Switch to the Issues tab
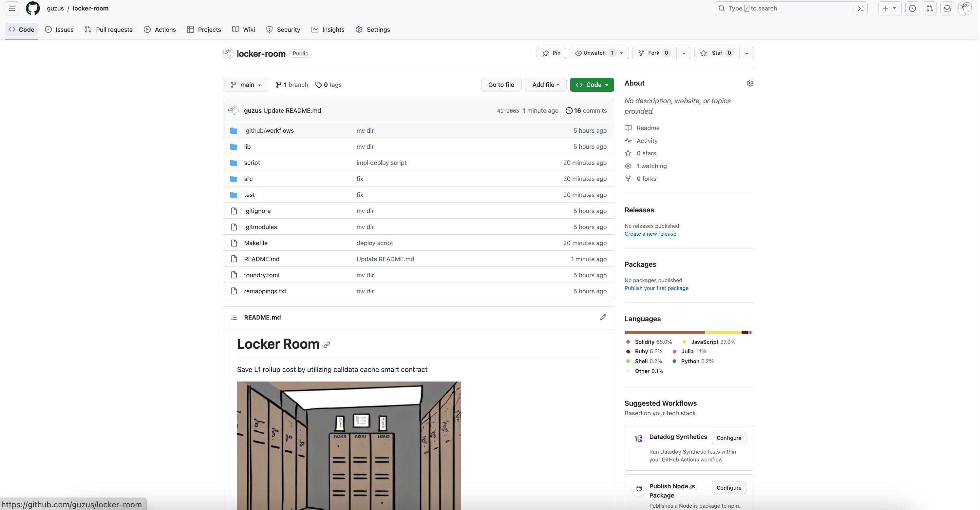The image size is (980, 510). (x=59, y=29)
